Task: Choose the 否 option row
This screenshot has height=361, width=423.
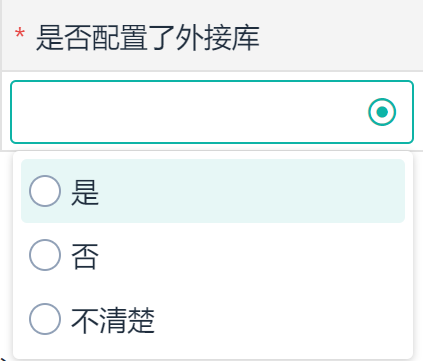Action: tap(213, 255)
